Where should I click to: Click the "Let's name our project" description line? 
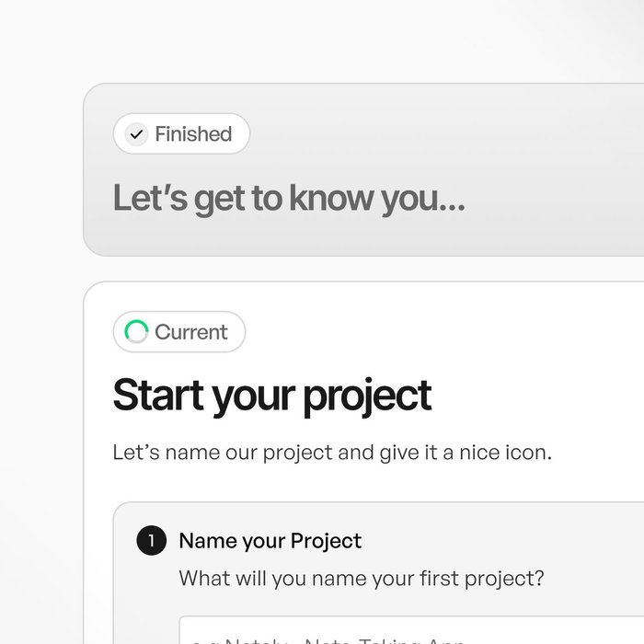(332, 453)
